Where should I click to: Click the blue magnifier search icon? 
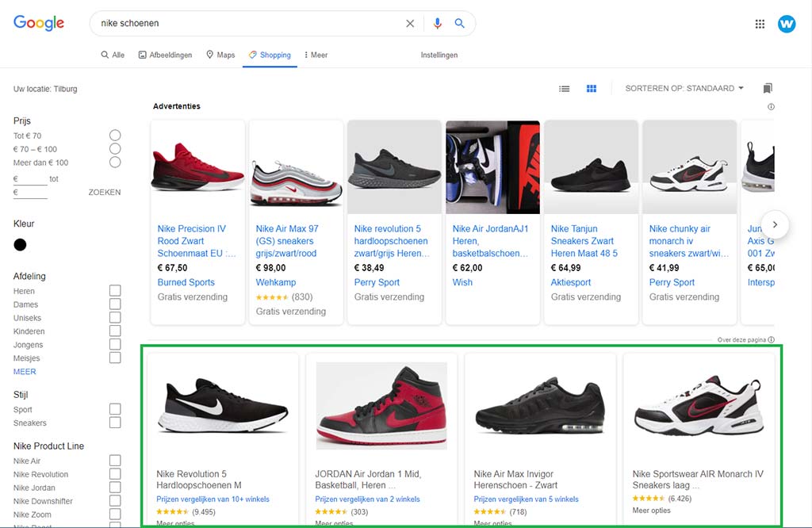(x=459, y=23)
